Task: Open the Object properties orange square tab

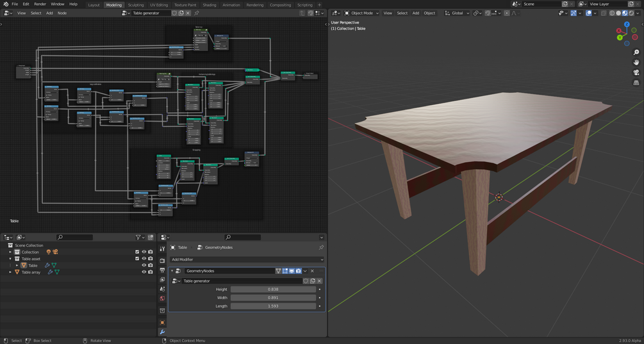Action: 162,322
